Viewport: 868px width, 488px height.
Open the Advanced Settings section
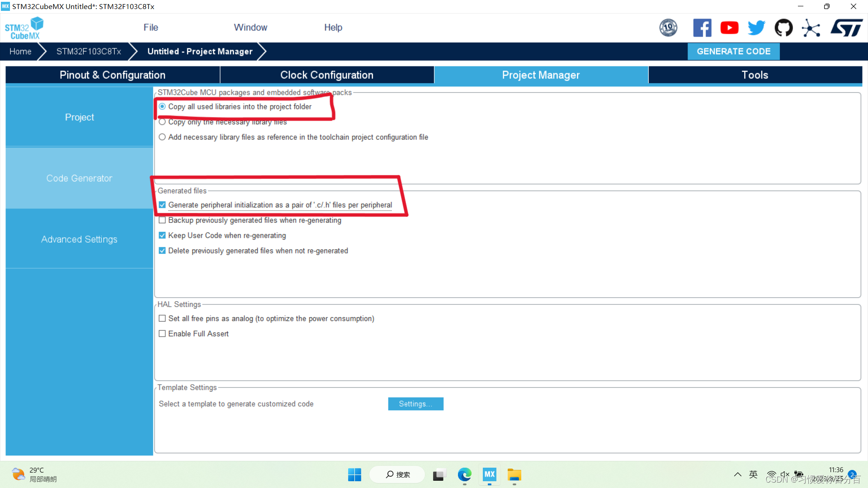point(79,239)
